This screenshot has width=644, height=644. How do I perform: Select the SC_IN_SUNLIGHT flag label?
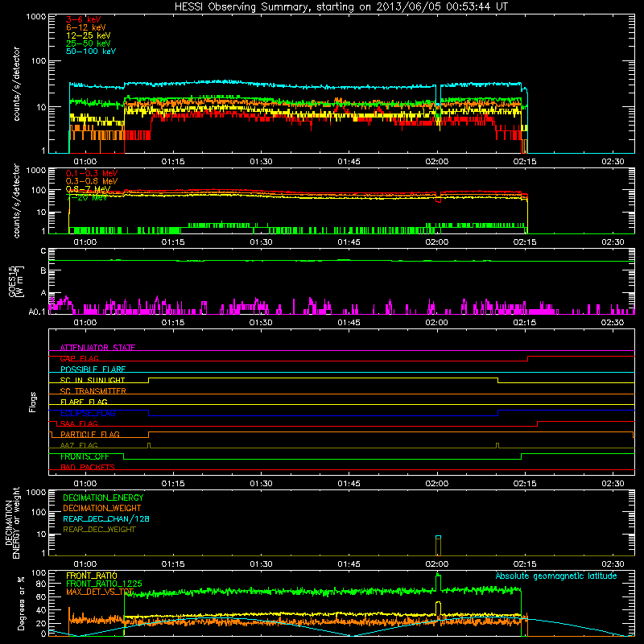click(x=93, y=380)
